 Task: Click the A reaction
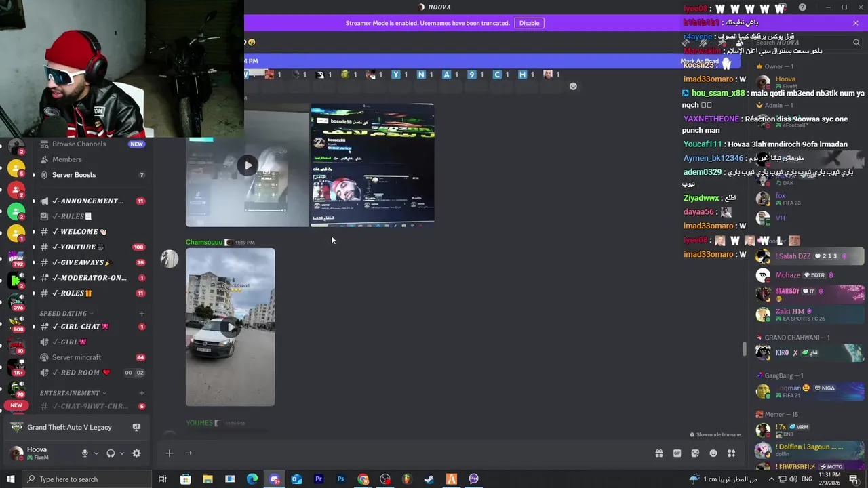[450, 75]
